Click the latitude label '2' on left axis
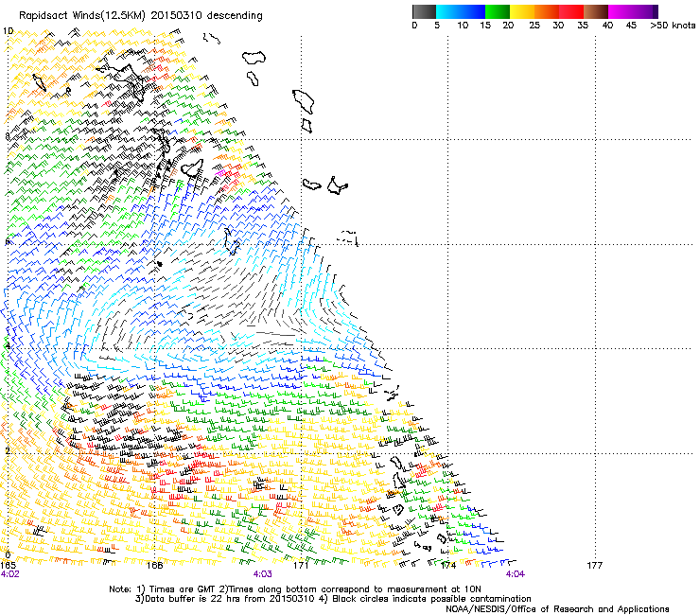 (8, 450)
